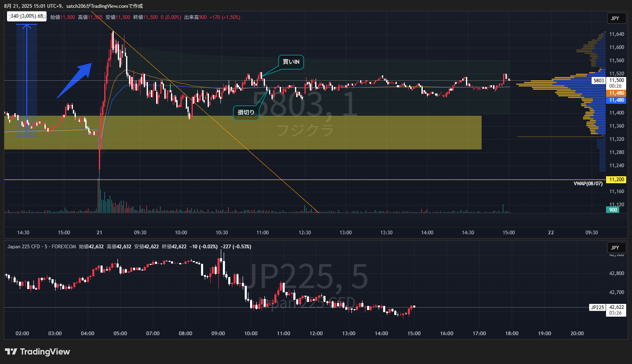Viewport: 632px width, 364px height.
Task: Click the 21 date marker on the upper time axis
Action: pyautogui.click(x=99, y=233)
